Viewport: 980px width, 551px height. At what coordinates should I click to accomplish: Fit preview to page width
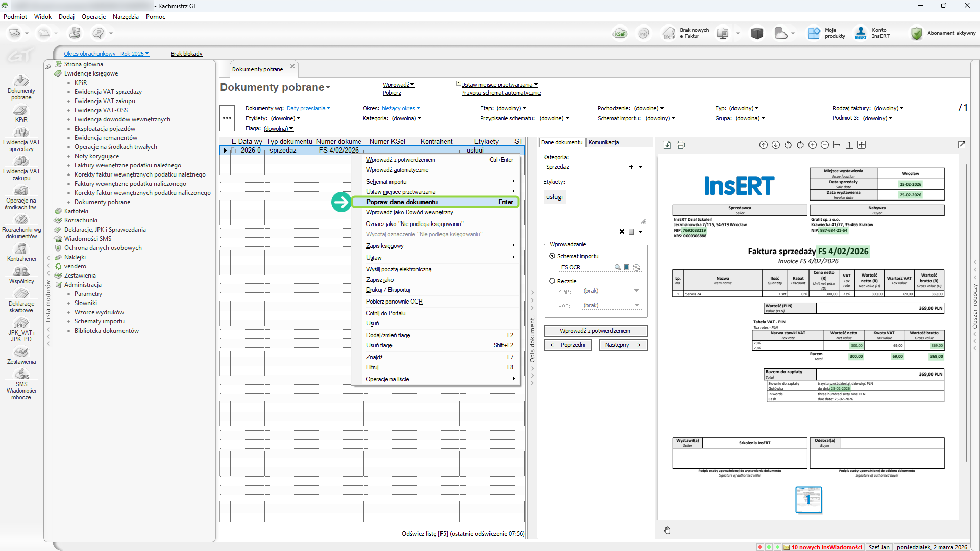(x=837, y=145)
